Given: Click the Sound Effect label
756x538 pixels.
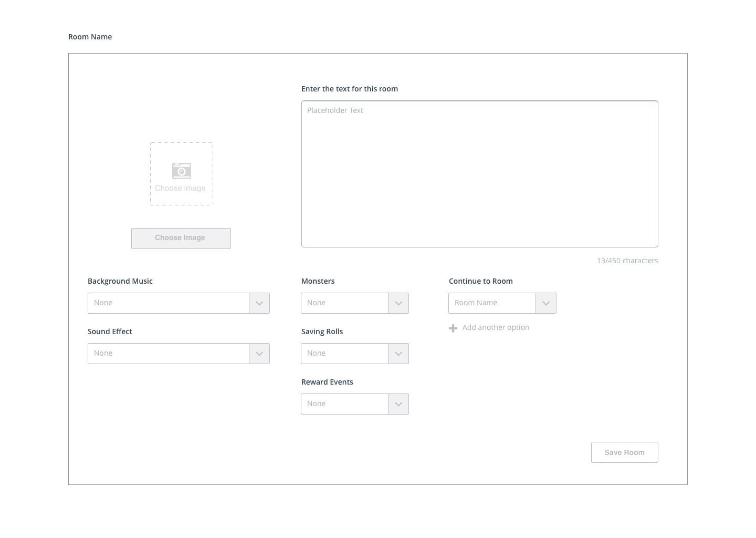Looking at the screenshot, I should click(110, 332).
